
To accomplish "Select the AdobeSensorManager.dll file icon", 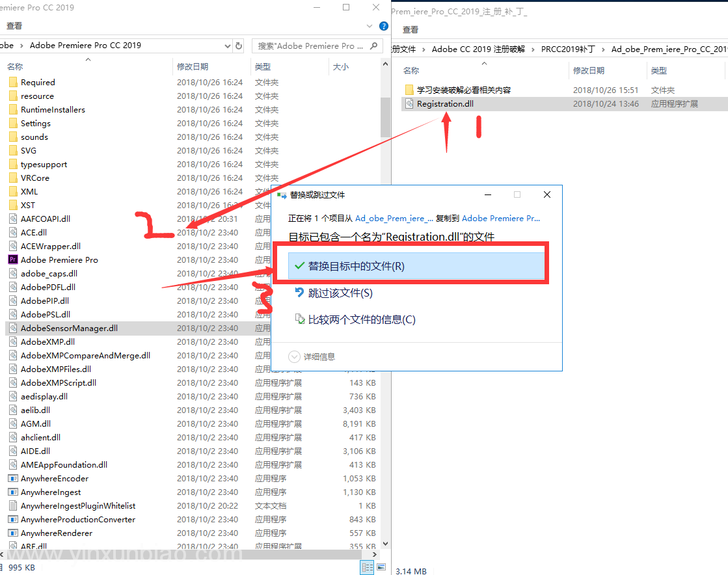I will pyautogui.click(x=13, y=328).
